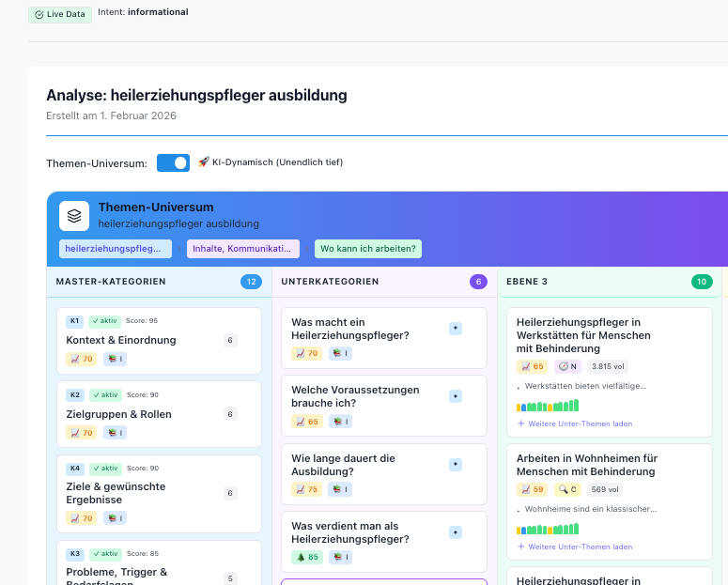The width and height of the screenshot is (728, 585).
Task: Select the Wo kann ich arbeiten? breadcrumb chip
Action: click(x=368, y=249)
